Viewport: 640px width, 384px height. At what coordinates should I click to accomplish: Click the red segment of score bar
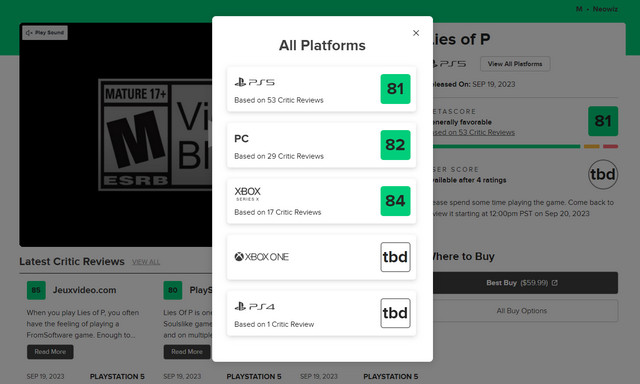pos(611,146)
